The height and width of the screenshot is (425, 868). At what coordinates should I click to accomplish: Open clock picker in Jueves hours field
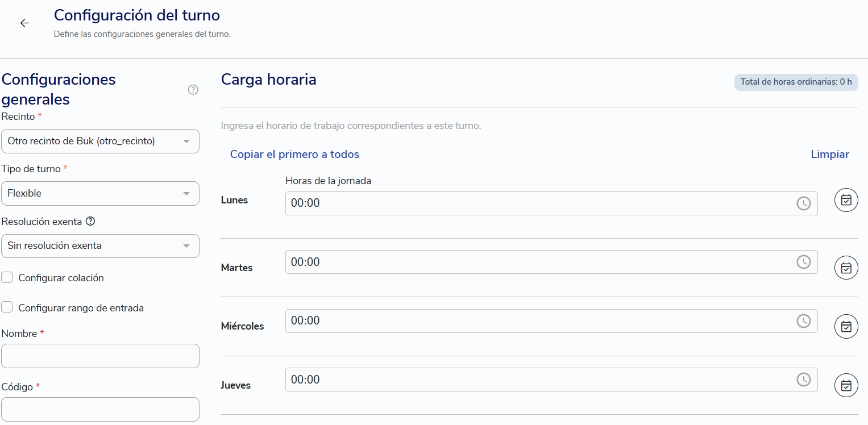803,380
